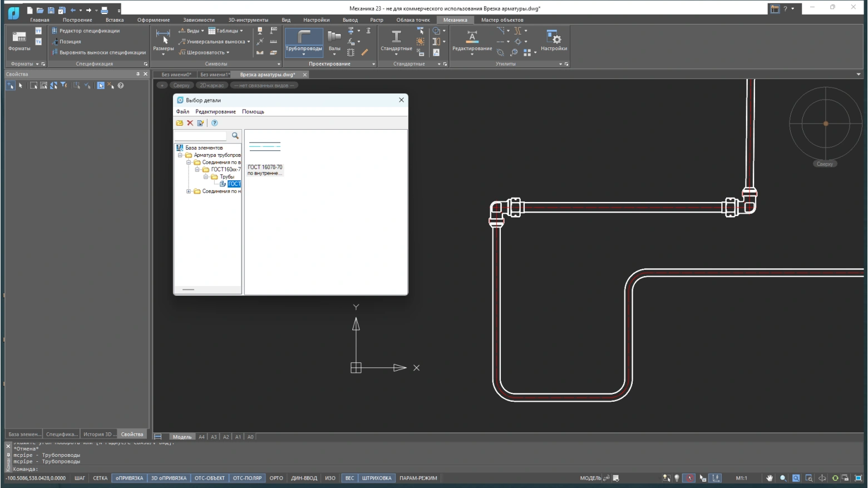Click the search input field in the dialog
Screen dimensions: 868x488
click(201, 136)
